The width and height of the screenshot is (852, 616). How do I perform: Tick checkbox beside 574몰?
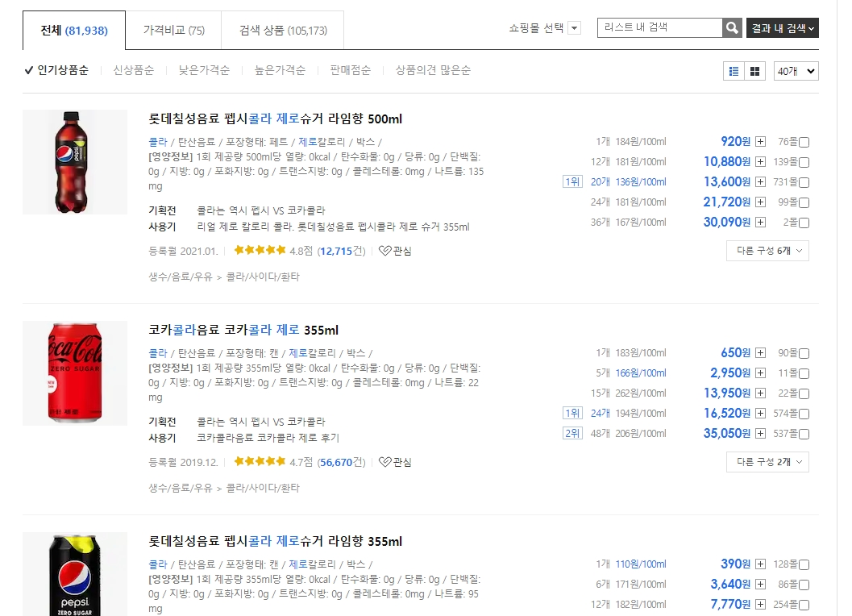[804, 414]
